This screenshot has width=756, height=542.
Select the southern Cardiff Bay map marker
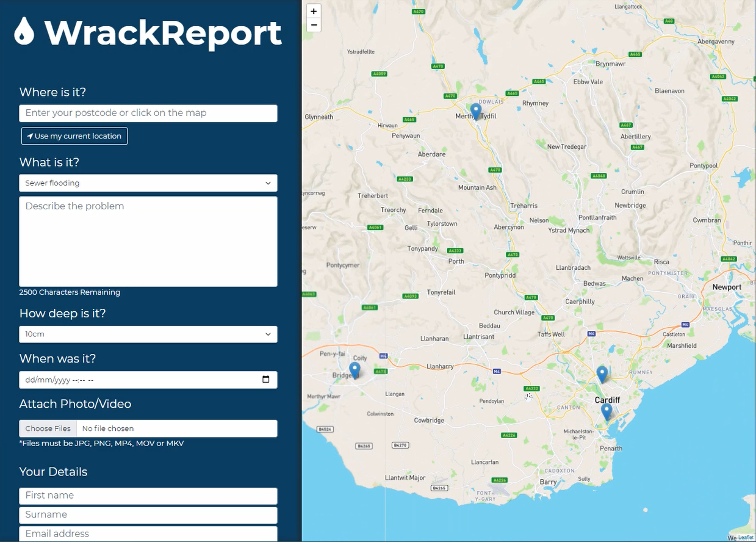(x=606, y=411)
